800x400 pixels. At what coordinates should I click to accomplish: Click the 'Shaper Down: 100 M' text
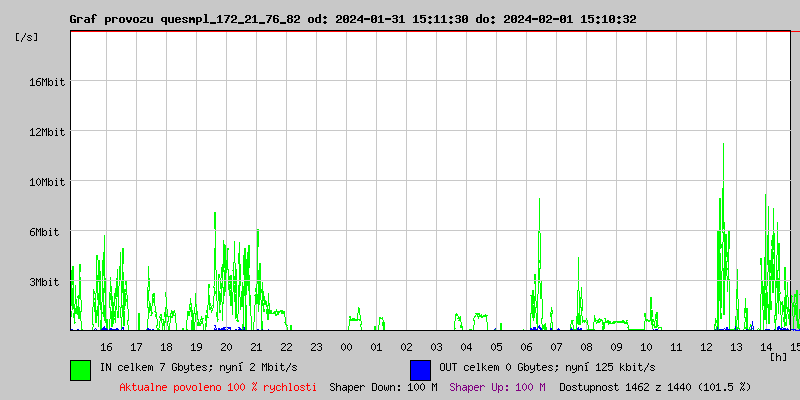[x=383, y=387]
